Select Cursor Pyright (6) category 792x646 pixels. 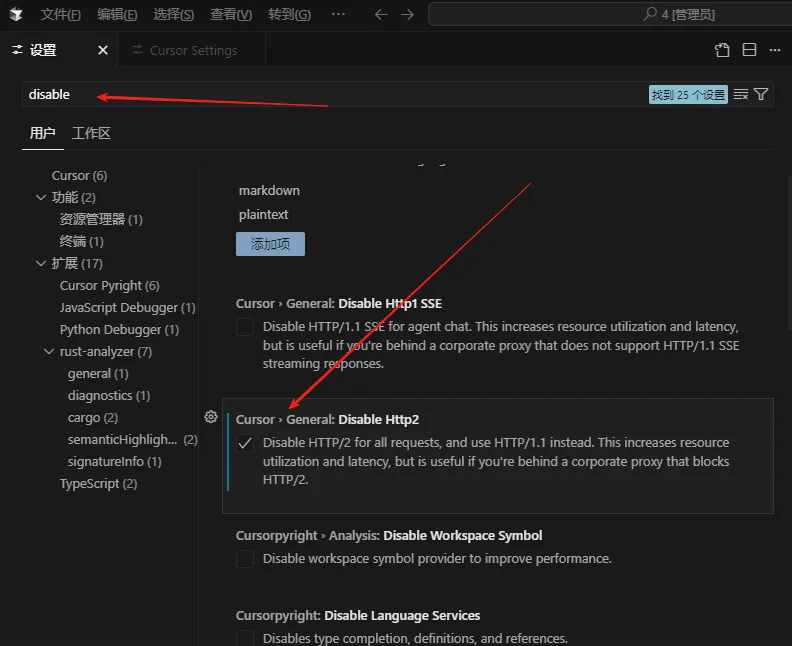(110, 285)
